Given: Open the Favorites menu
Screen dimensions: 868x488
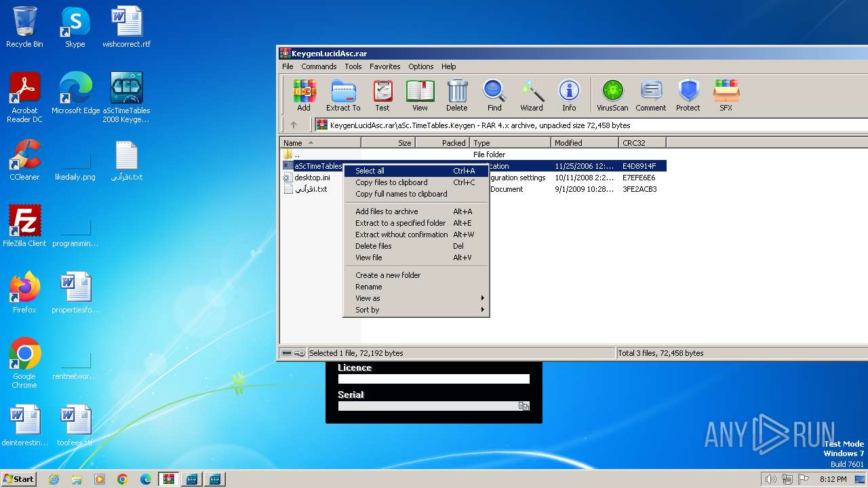Looking at the screenshot, I should tap(384, 66).
